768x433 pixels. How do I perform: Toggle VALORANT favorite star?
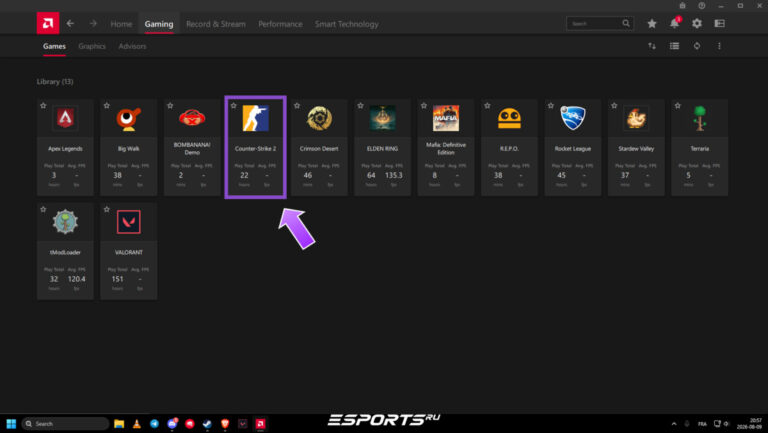point(107,209)
